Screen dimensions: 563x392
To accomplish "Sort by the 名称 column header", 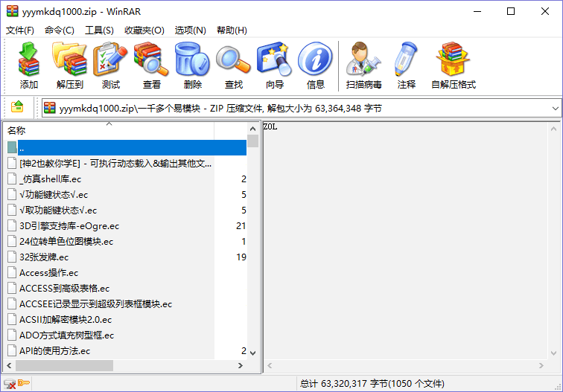I will coord(109,131).
